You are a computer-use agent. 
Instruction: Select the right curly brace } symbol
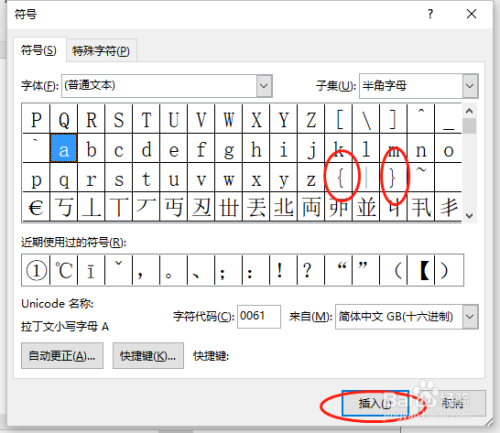tap(393, 177)
